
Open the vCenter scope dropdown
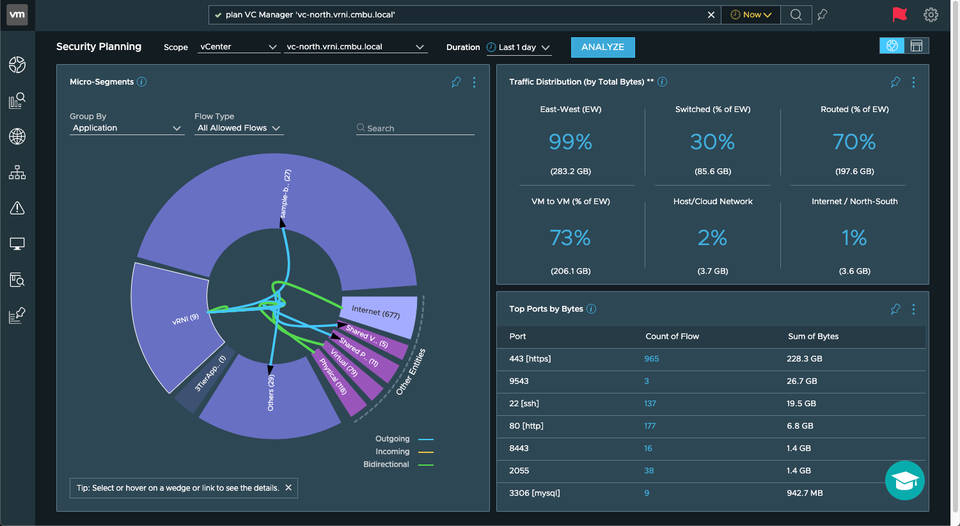point(238,47)
